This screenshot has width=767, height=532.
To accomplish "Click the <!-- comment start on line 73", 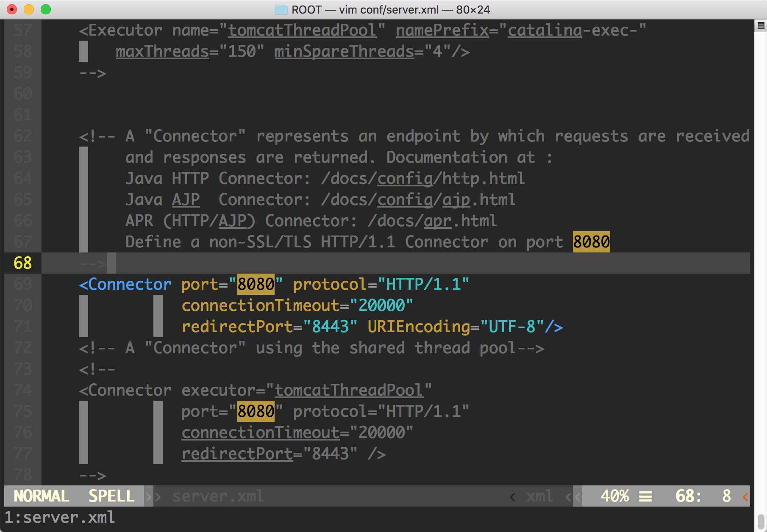I will [97, 369].
